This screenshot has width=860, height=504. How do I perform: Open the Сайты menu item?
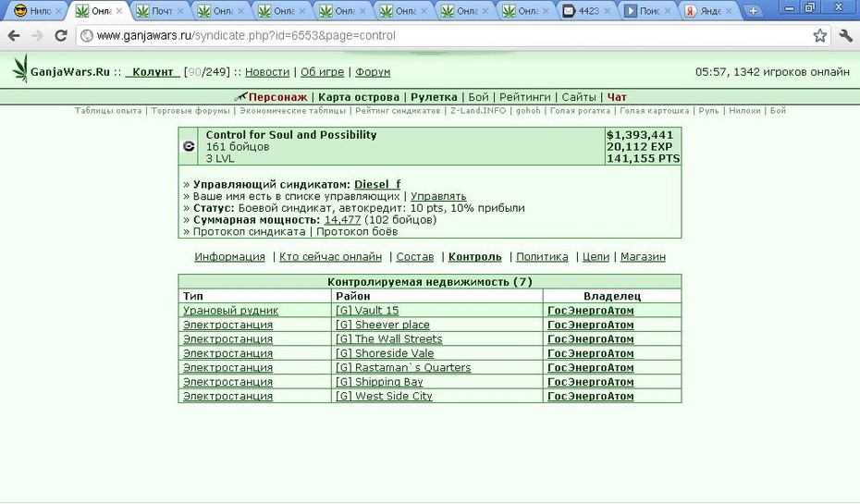click(x=579, y=97)
